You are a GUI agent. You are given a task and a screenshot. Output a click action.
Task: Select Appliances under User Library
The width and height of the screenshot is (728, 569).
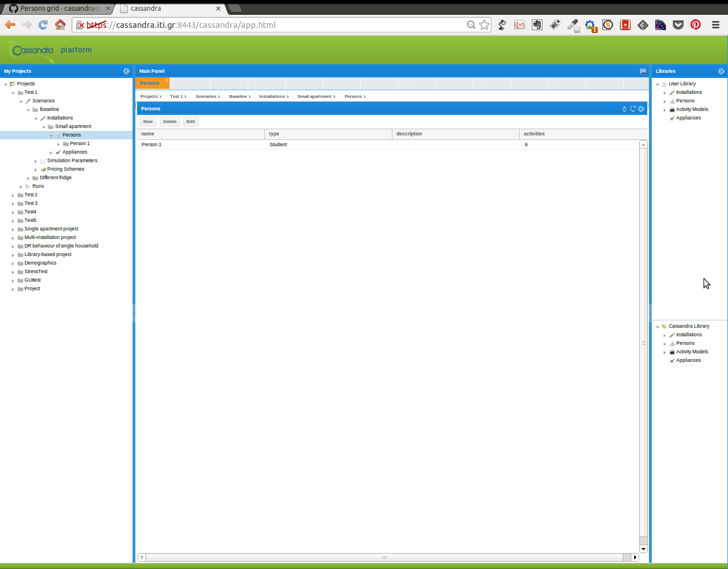coord(688,118)
